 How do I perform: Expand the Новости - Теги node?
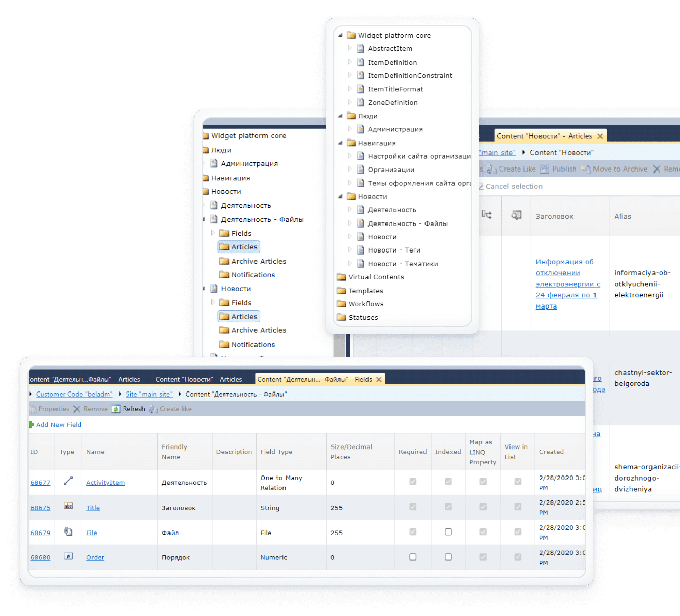(350, 250)
